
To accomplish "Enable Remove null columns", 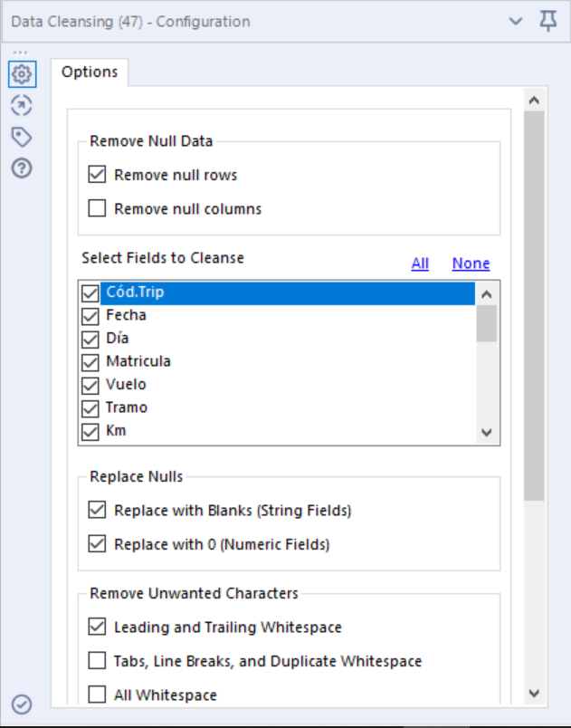I will click(98, 209).
